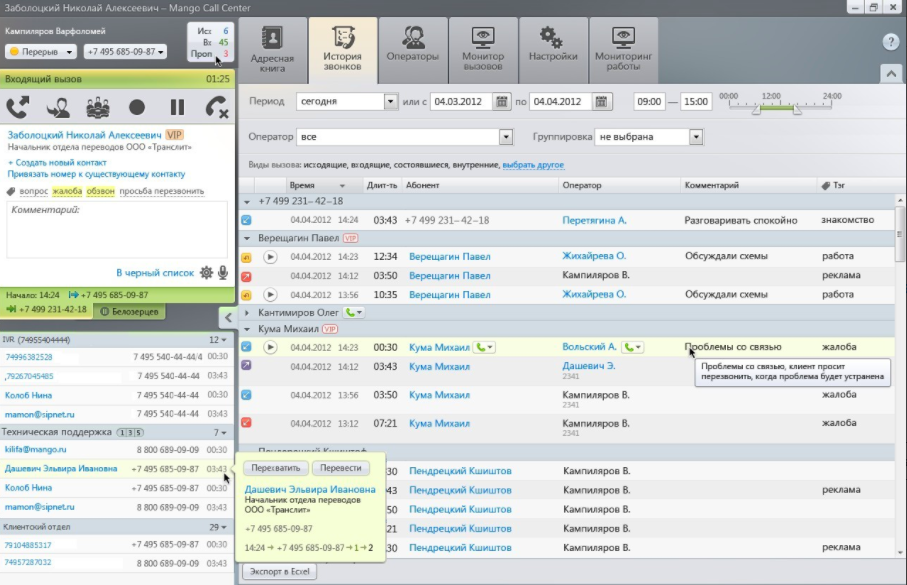
Task: Toggle the 'вопрос' tag in the call panel
Action: 33,191
